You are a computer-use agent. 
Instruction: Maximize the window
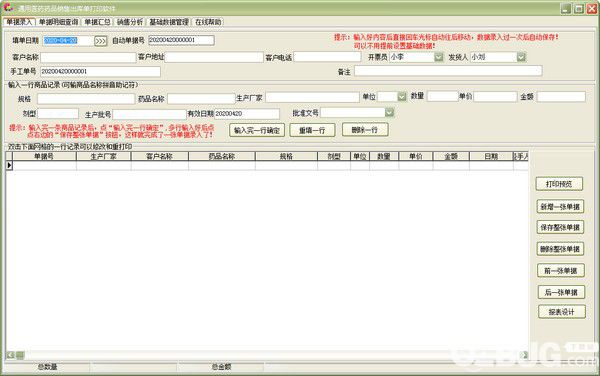pos(579,8)
